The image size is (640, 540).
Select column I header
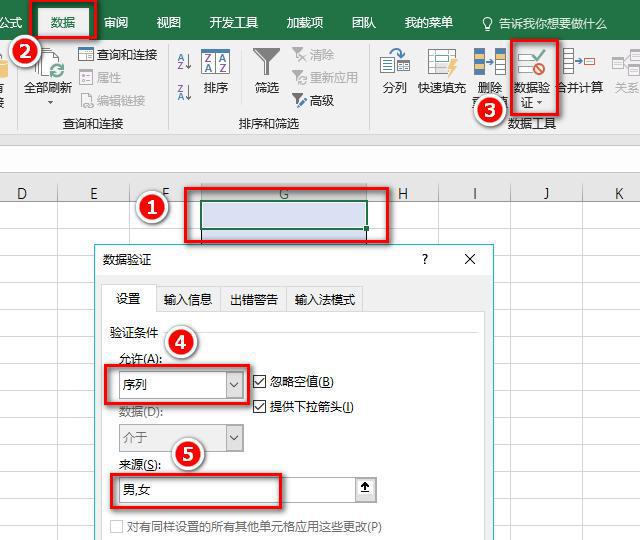coord(474,193)
